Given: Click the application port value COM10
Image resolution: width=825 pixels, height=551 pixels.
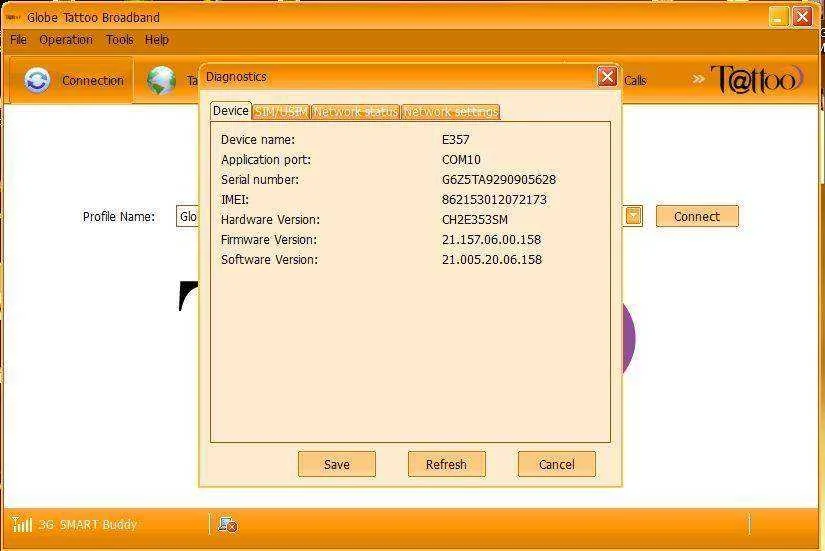Looking at the screenshot, I should [461, 159].
